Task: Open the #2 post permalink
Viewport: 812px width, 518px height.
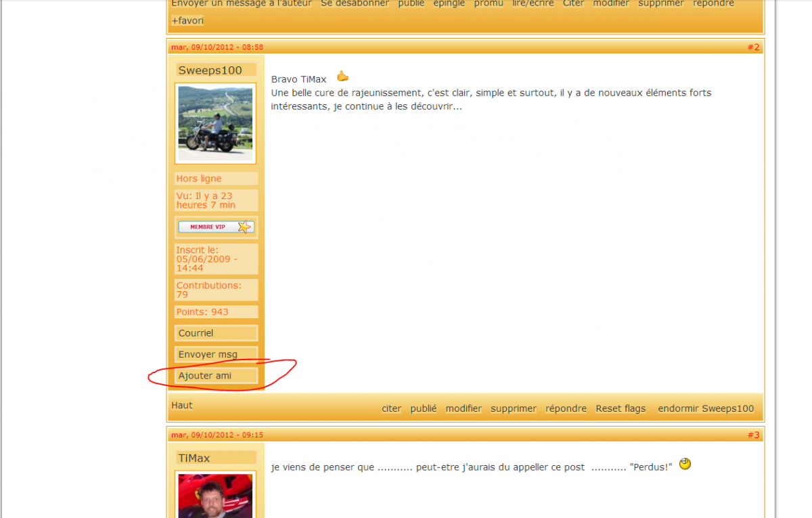Action: [x=753, y=47]
